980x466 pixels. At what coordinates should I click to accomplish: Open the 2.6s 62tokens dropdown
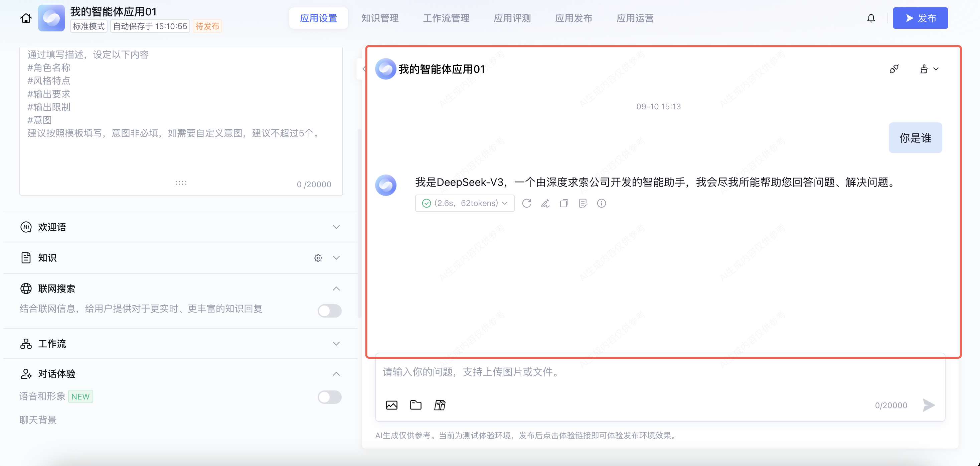point(465,203)
